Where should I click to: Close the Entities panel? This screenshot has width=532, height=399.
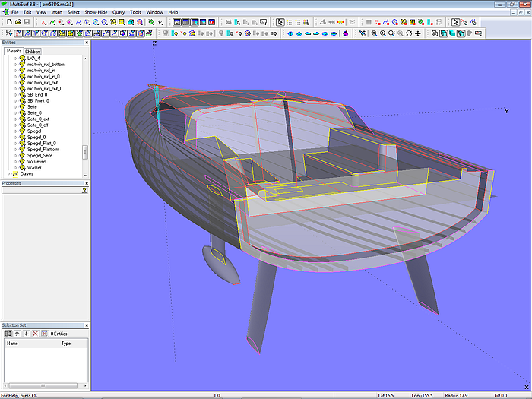(87, 43)
